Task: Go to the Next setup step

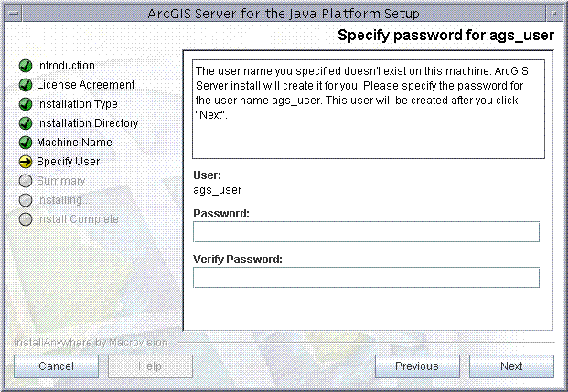Action: 511,366
